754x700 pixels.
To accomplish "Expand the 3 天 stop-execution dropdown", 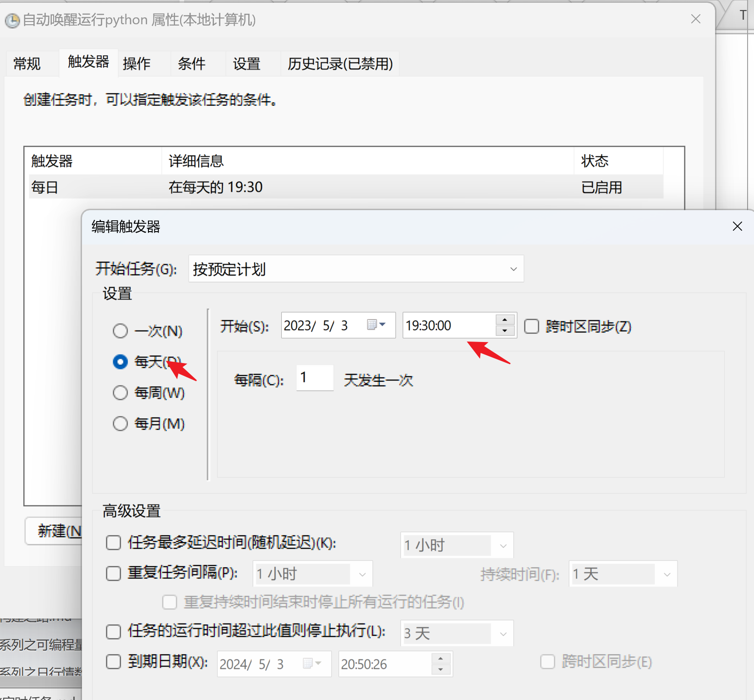I will point(457,634).
